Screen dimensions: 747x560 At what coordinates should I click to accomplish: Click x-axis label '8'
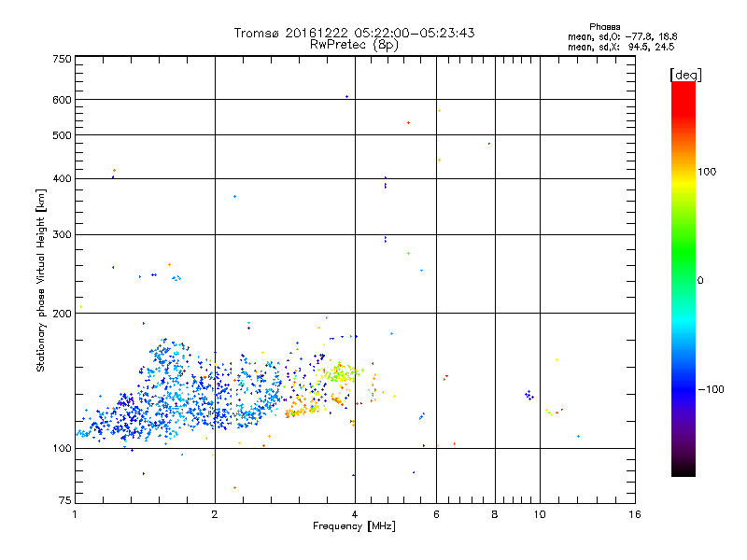click(495, 514)
